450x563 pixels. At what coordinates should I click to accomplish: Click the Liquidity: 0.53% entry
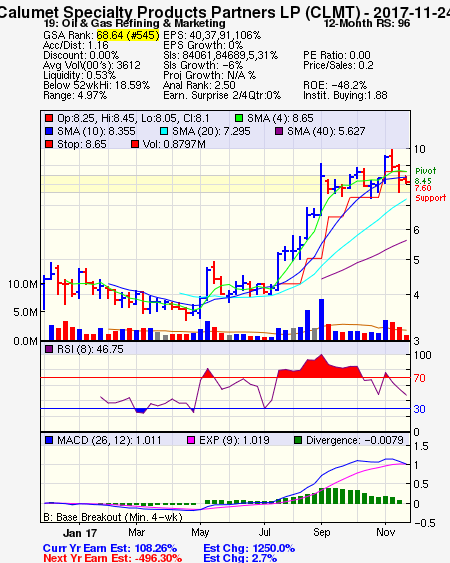[79, 75]
